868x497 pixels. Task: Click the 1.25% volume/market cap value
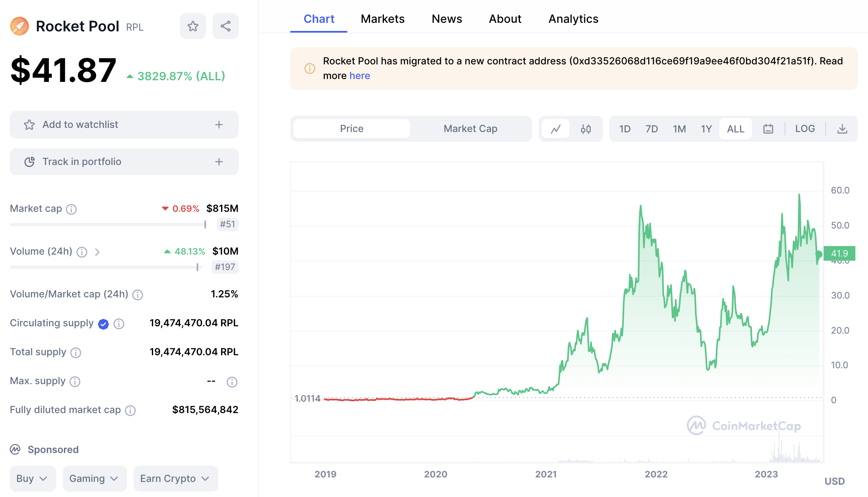(224, 294)
